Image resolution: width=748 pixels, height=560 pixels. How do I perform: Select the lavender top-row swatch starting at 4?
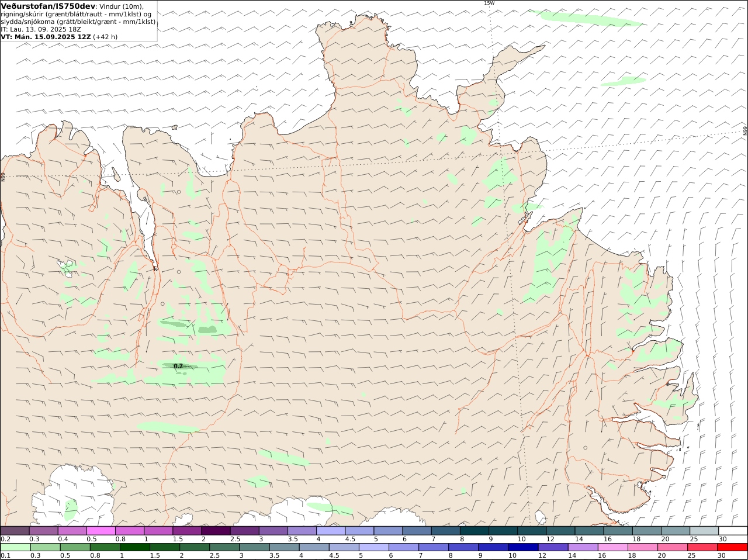[331, 531]
